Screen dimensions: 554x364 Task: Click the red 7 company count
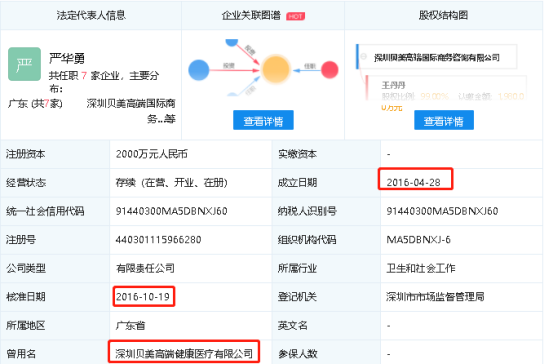click(x=84, y=76)
